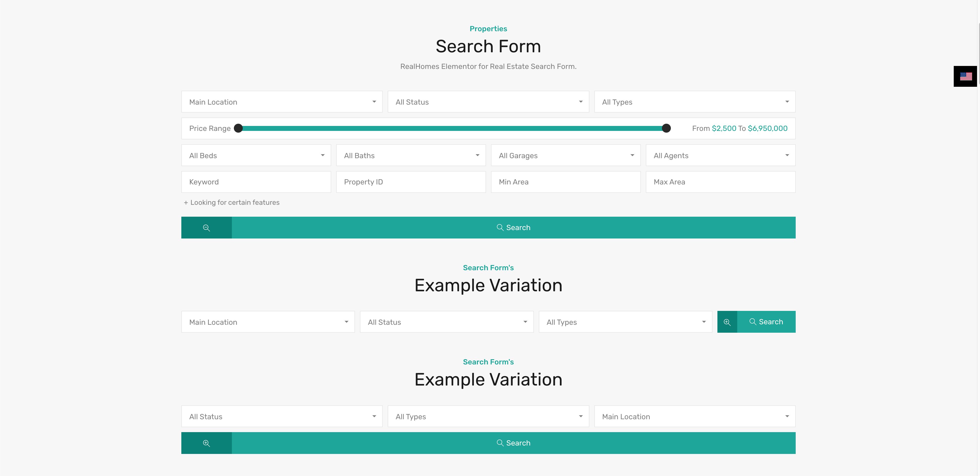The height and width of the screenshot is (476, 980).
Task: Open the All Types dropdown in the top form
Action: pos(694,102)
